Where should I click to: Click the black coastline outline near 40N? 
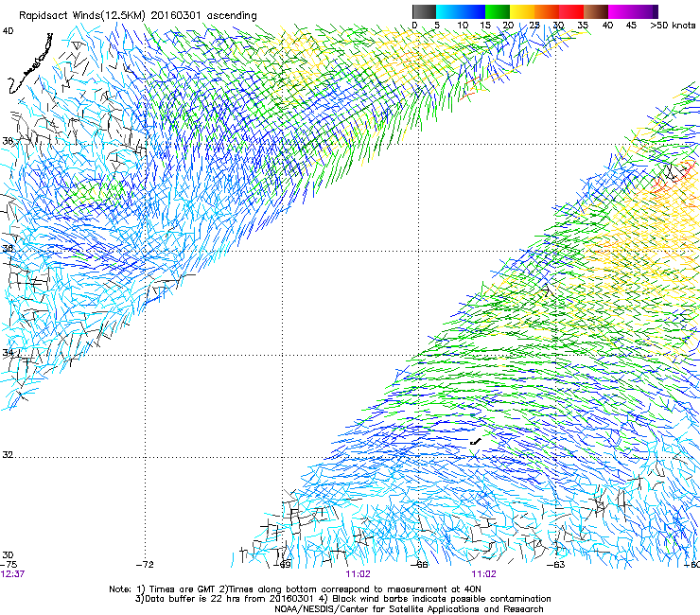tap(30, 63)
